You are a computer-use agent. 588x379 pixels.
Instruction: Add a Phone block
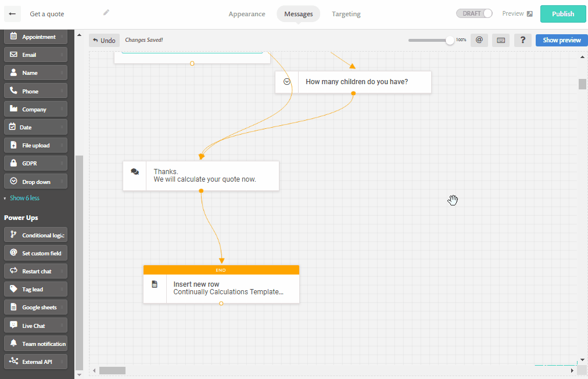35,91
